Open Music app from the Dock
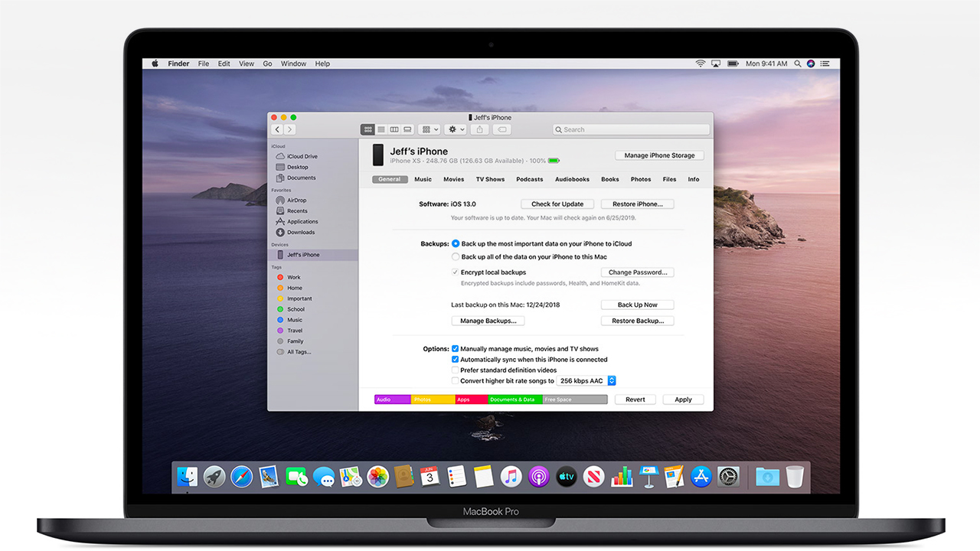980x551 pixels. click(511, 477)
